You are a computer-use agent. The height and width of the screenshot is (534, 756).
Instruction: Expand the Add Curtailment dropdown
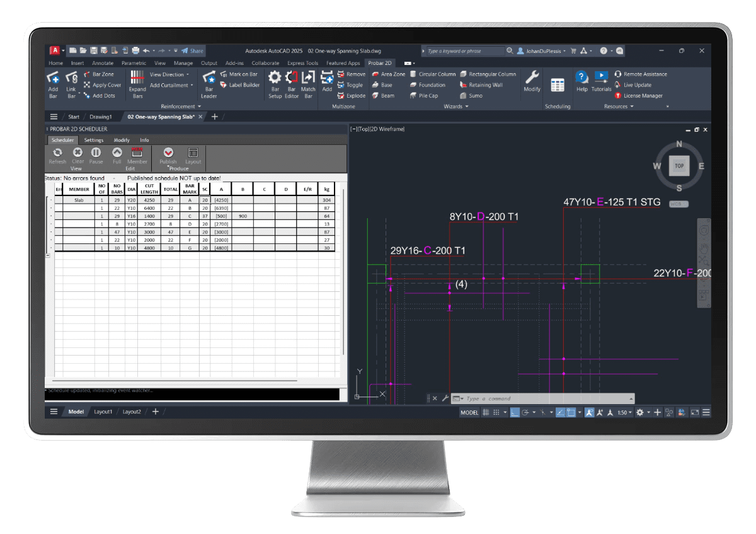click(171, 85)
